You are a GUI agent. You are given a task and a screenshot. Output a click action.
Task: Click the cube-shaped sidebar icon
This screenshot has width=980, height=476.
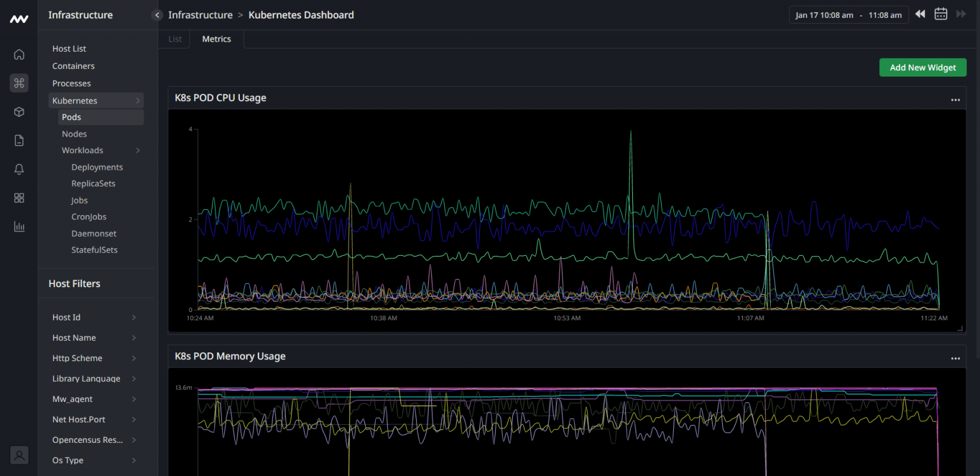(19, 111)
